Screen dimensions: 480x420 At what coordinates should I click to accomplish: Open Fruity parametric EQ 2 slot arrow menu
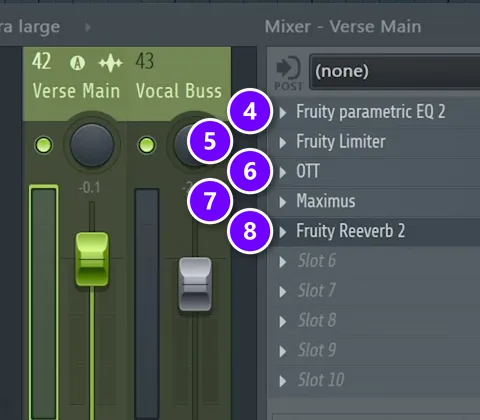[283, 113]
